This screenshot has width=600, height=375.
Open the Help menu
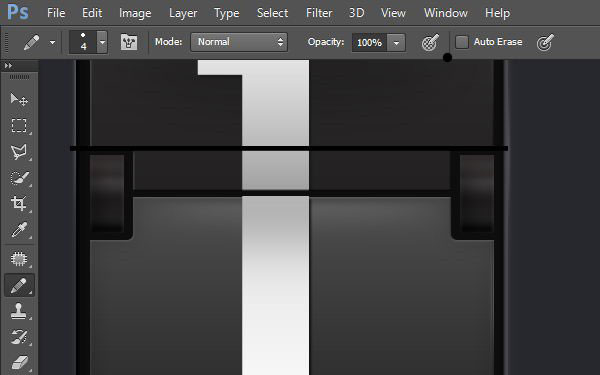(x=497, y=13)
